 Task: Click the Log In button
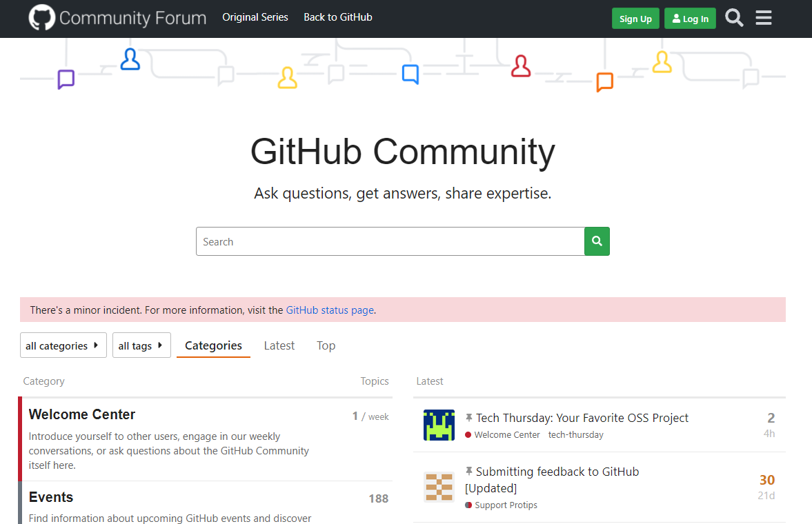(x=690, y=19)
